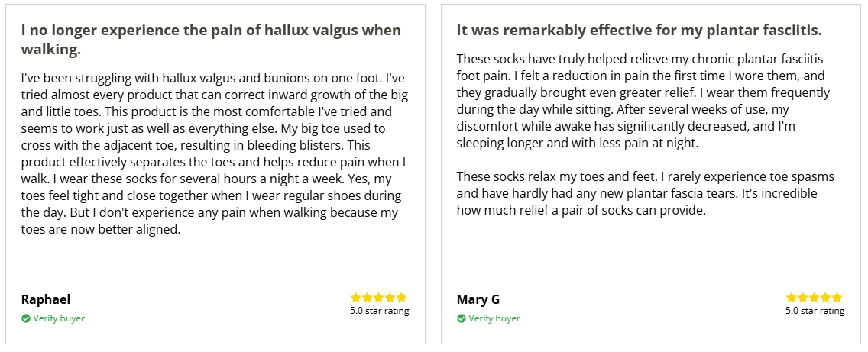868x352 pixels.
Task: Click the middle star in Mary G's rating
Action: (x=815, y=298)
